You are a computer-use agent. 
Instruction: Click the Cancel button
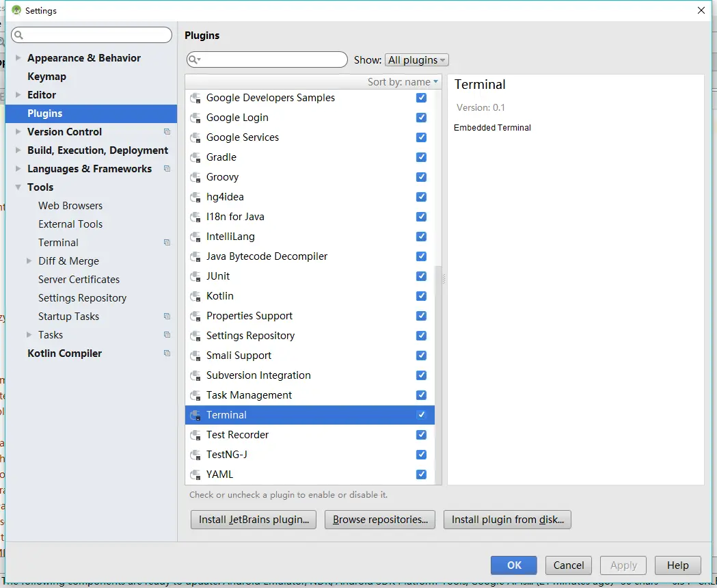pyautogui.click(x=569, y=565)
